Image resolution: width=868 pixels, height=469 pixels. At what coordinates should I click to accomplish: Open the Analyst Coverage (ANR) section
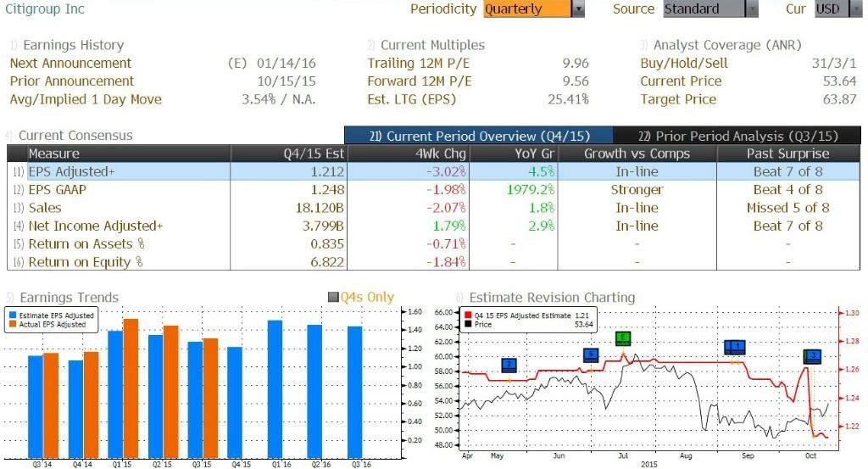(727, 45)
